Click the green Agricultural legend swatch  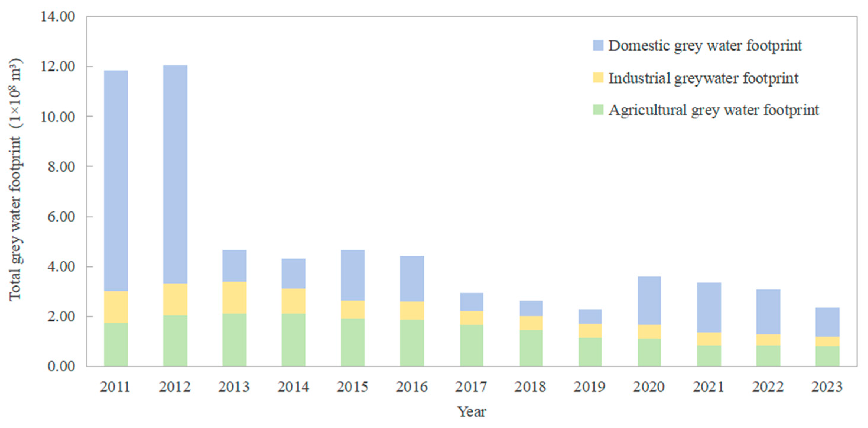(598, 110)
